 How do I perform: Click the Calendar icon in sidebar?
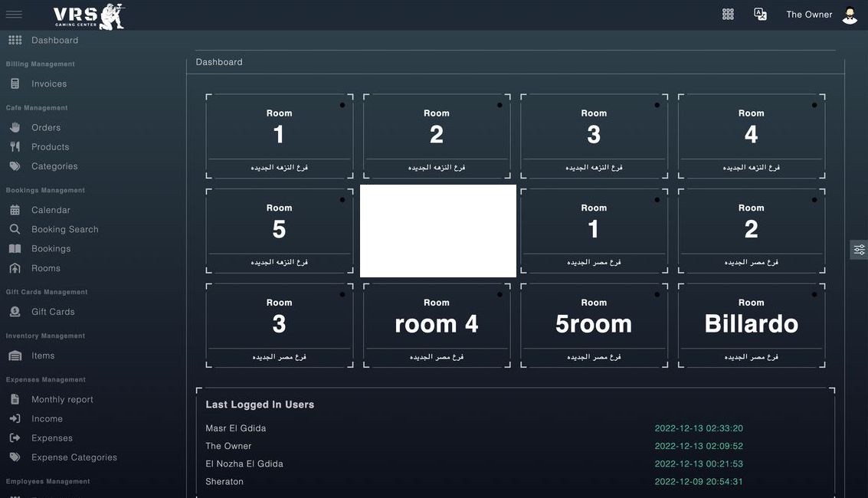point(15,210)
